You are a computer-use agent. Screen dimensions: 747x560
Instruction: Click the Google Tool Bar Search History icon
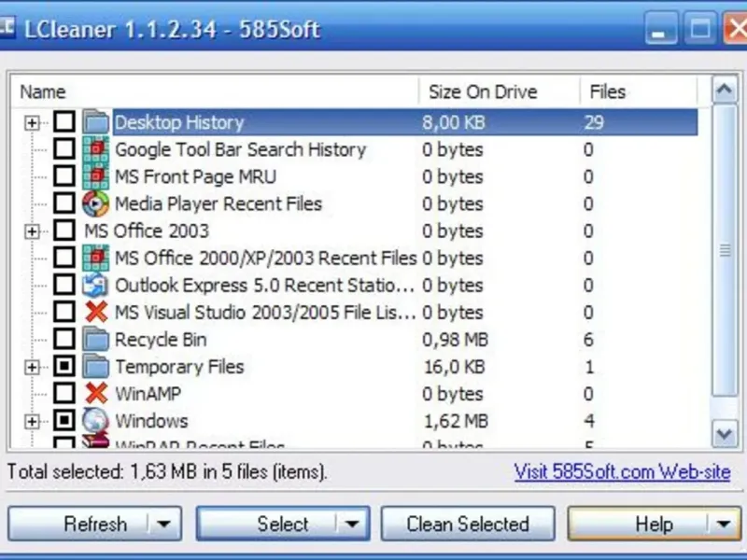click(96, 149)
